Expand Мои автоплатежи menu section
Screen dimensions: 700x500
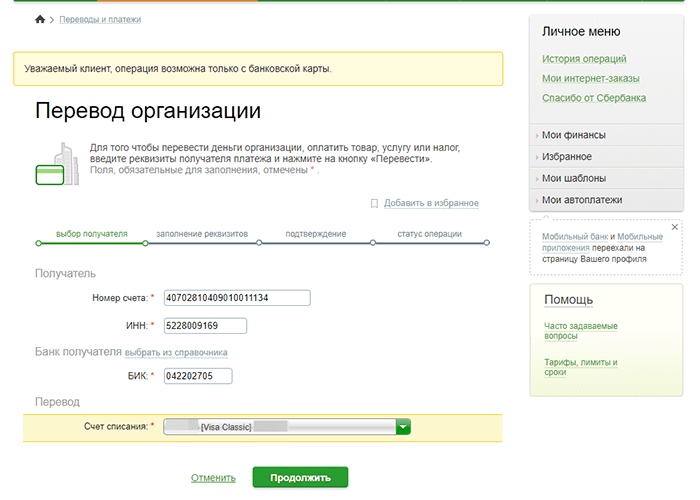(x=606, y=200)
